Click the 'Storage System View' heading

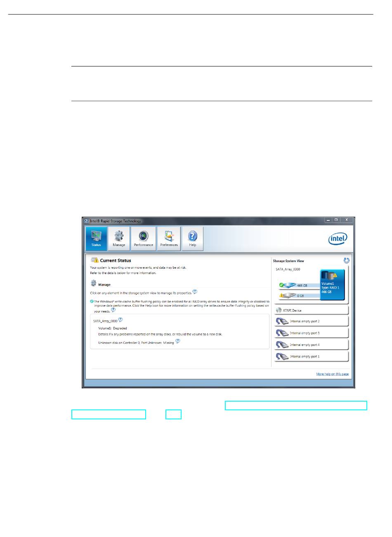[x=288, y=261]
